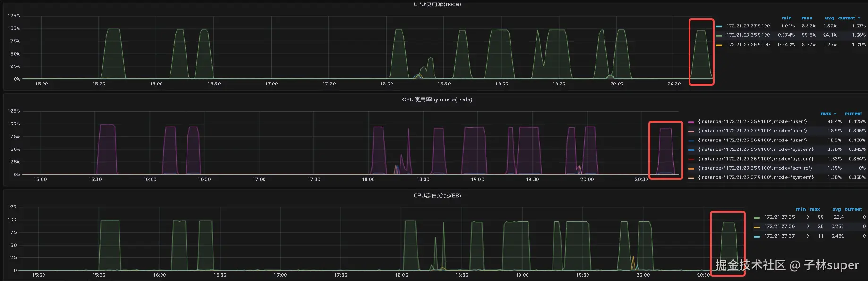The height and width of the screenshot is (281, 868).
Task: Click current value 1.07% in top legend
Action: 859,26
